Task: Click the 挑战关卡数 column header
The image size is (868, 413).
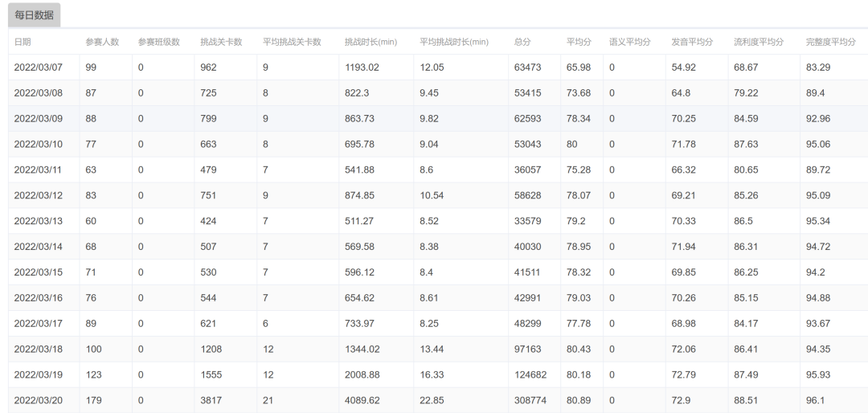Action: [221, 42]
